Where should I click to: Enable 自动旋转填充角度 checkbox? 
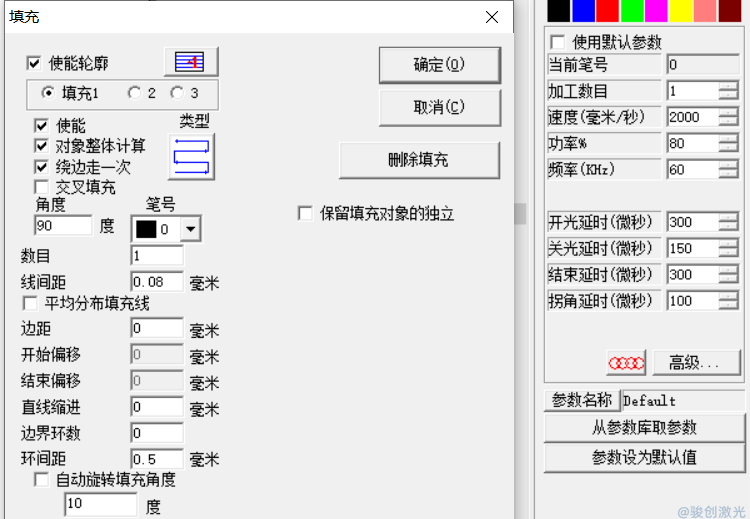coord(42,480)
